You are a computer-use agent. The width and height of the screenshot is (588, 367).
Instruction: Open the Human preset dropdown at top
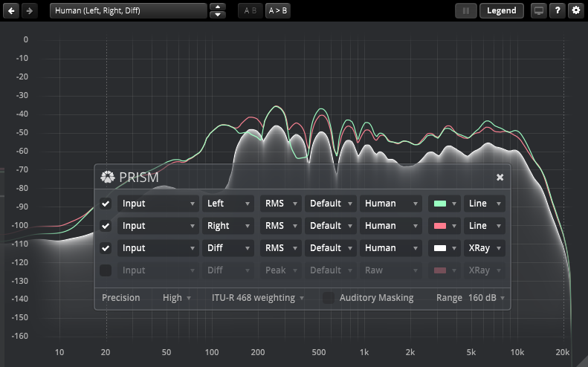[x=128, y=10]
